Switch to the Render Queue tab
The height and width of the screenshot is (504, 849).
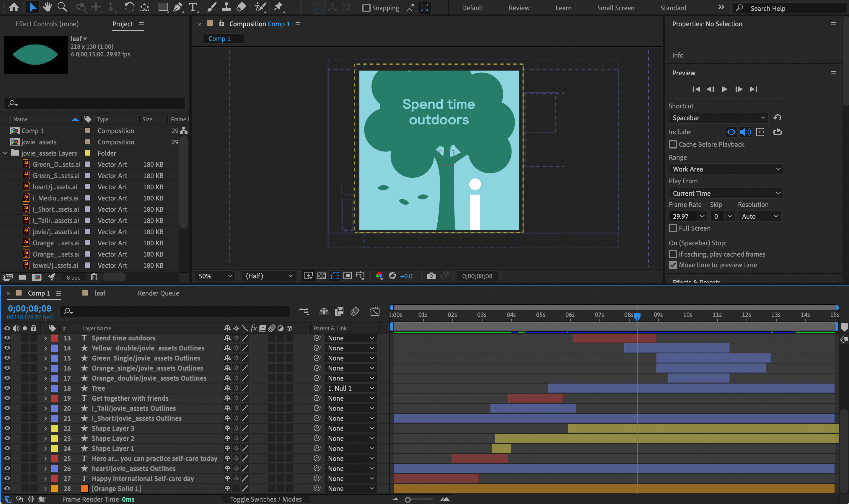[x=158, y=293]
